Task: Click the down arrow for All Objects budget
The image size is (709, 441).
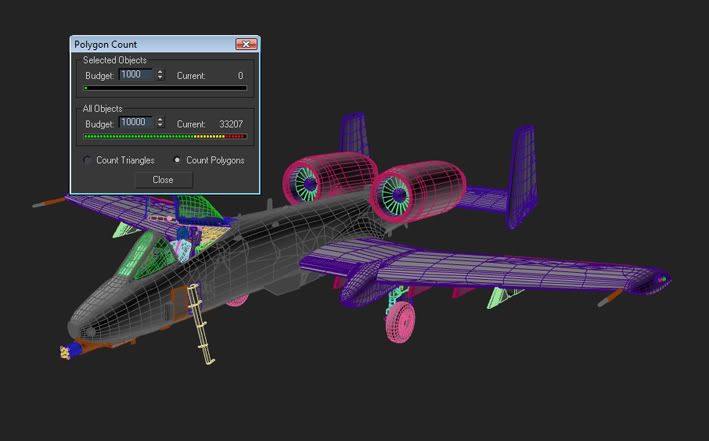Action: (x=161, y=126)
